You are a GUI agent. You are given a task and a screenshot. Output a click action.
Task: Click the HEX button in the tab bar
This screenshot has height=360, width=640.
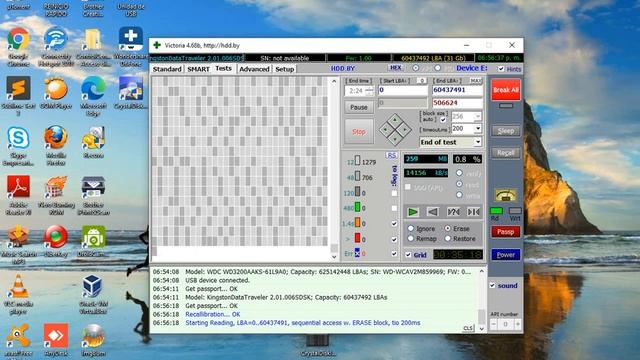point(395,68)
